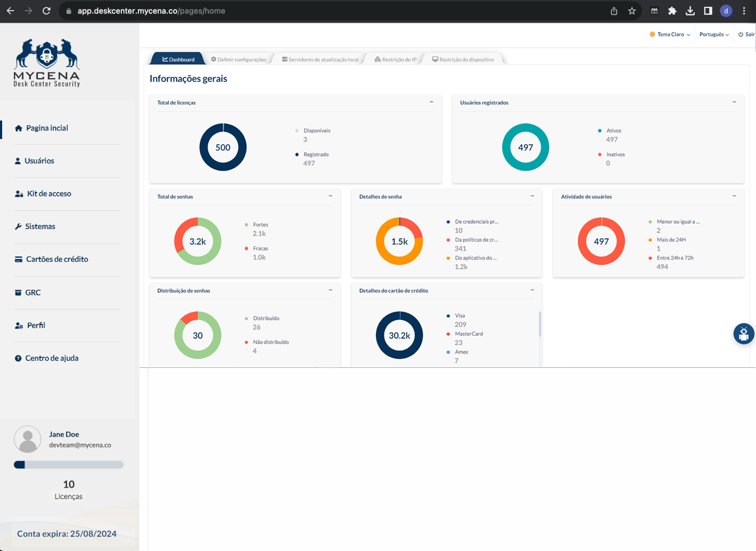The image size is (756, 551).
Task: Open the Restrição de IP tab
Action: tap(396, 59)
